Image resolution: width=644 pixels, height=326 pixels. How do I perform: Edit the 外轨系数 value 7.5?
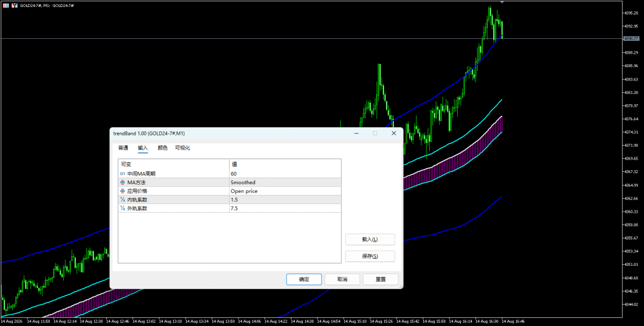[x=285, y=208]
